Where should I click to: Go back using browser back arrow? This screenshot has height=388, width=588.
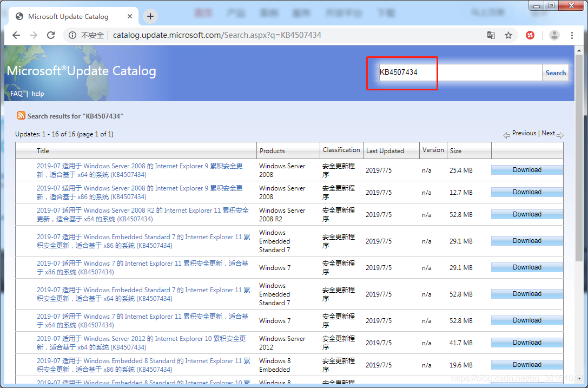click(16, 35)
